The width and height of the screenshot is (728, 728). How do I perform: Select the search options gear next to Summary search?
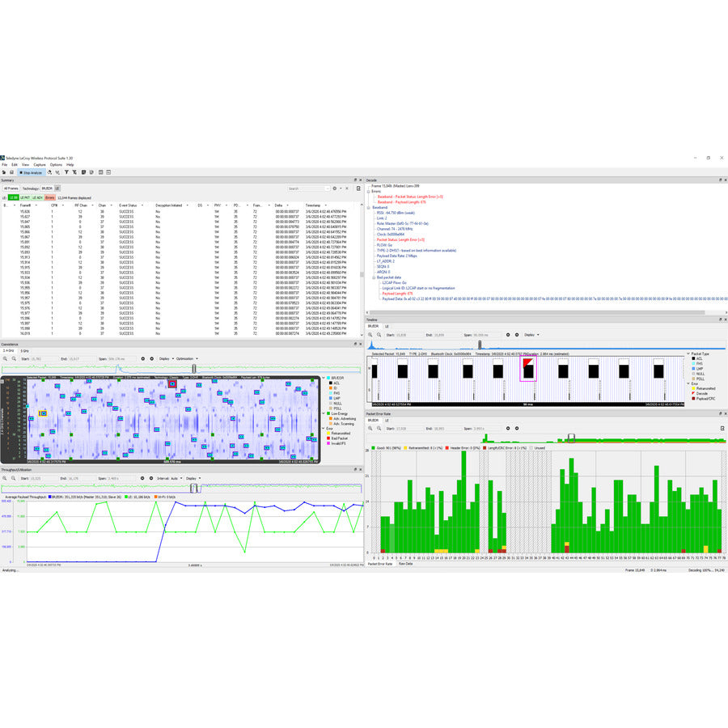tap(335, 187)
